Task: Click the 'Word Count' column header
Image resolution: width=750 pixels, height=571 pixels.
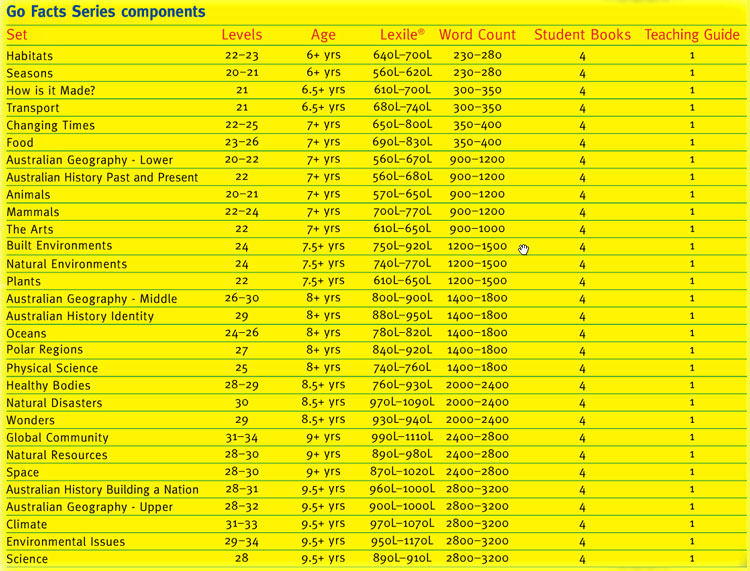Action: point(477,34)
